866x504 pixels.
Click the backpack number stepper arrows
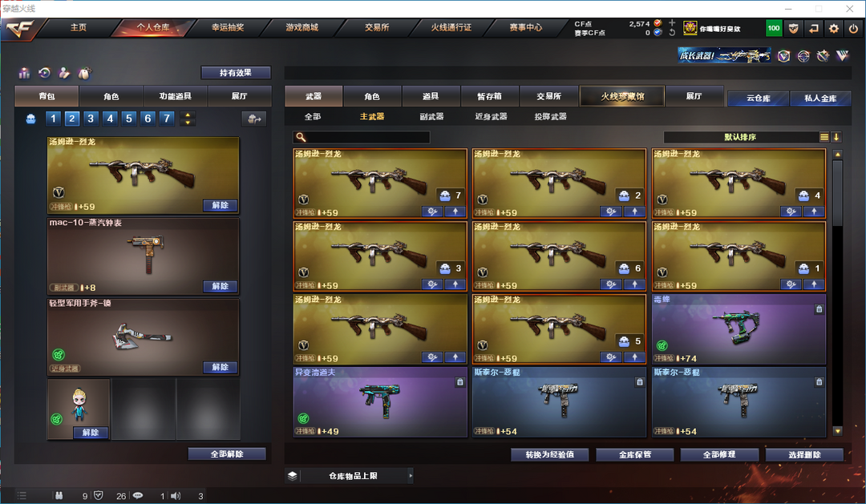(x=188, y=118)
